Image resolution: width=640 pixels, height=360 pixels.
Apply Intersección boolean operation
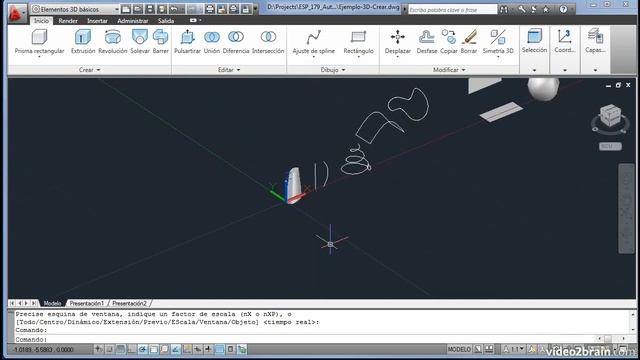pos(268,42)
